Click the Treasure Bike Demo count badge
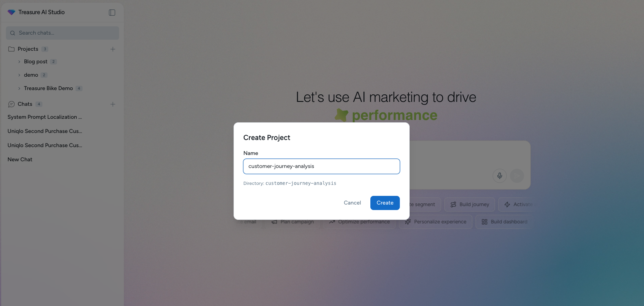 coord(79,88)
